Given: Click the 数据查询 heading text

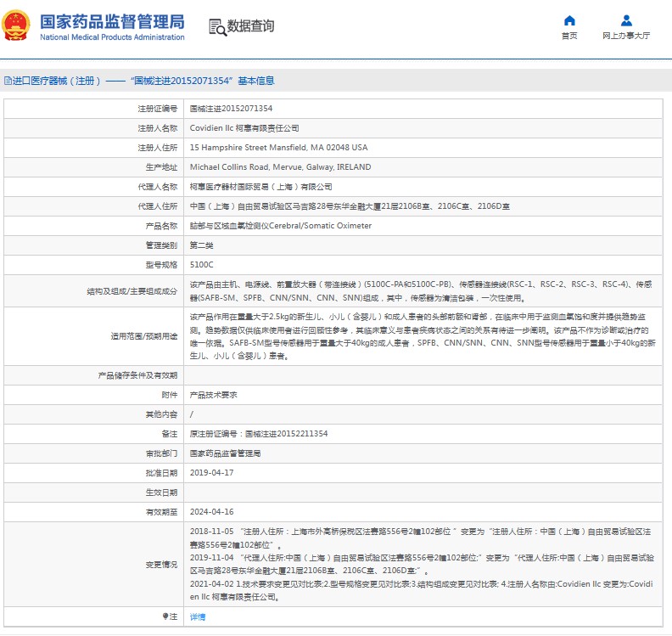Looking at the screenshot, I should [250, 26].
